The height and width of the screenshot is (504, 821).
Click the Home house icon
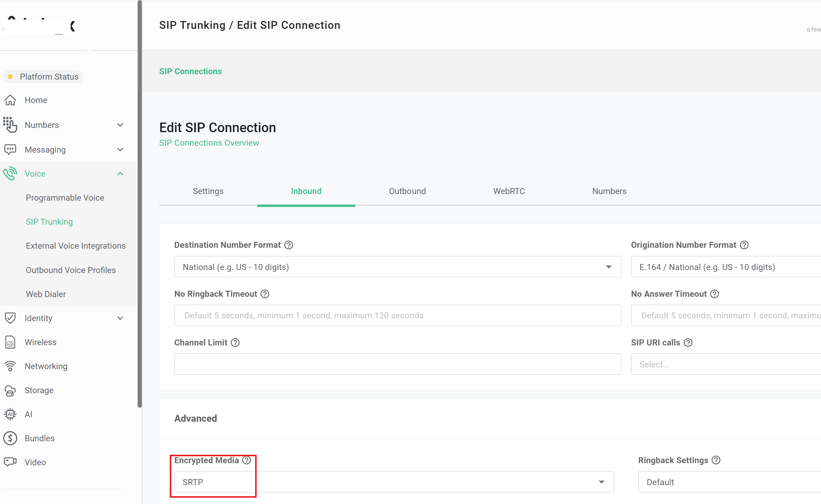pos(10,100)
